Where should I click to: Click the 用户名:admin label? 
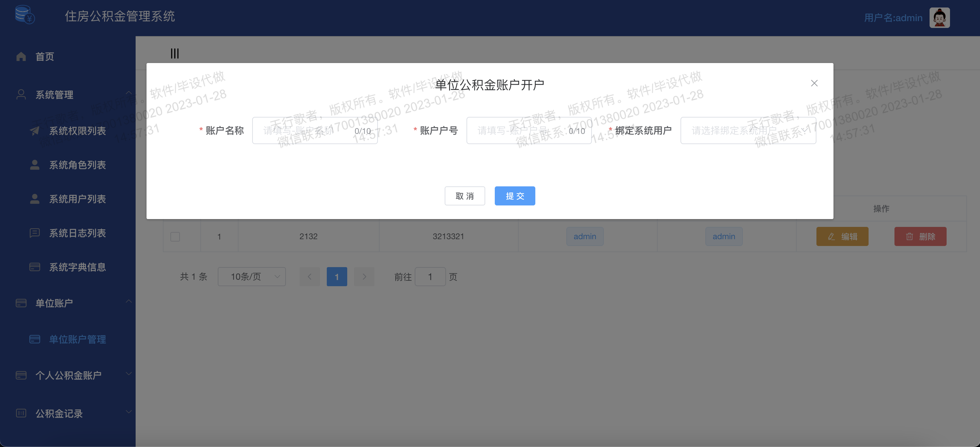click(x=893, y=18)
